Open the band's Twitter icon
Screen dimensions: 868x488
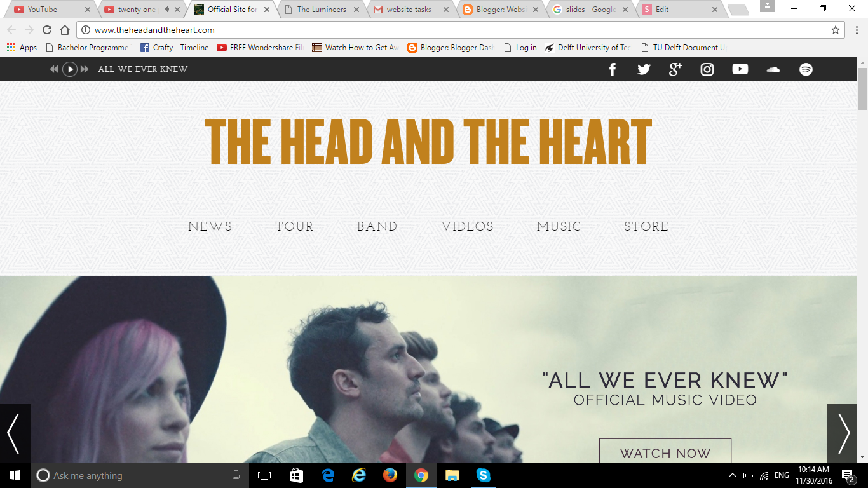click(x=644, y=69)
